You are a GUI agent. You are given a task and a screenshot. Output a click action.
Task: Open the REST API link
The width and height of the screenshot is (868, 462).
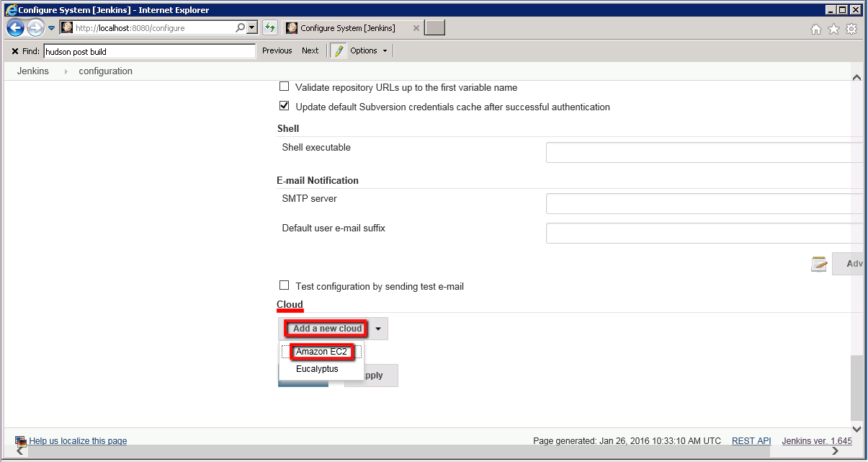(751, 440)
